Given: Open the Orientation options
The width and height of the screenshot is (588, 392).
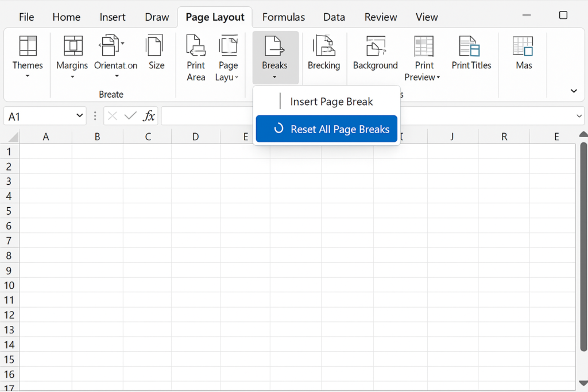Looking at the screenshot, I should pos(115,57).
